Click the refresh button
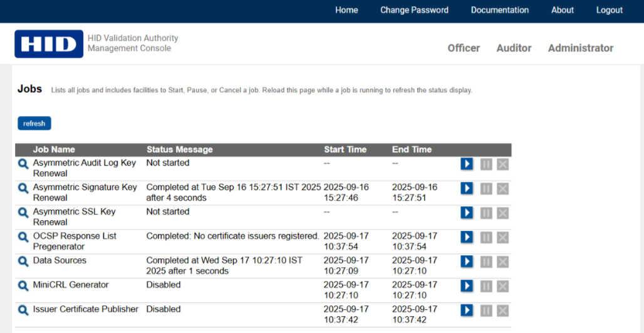The image size is (644, 333). [x=34, y=124]
